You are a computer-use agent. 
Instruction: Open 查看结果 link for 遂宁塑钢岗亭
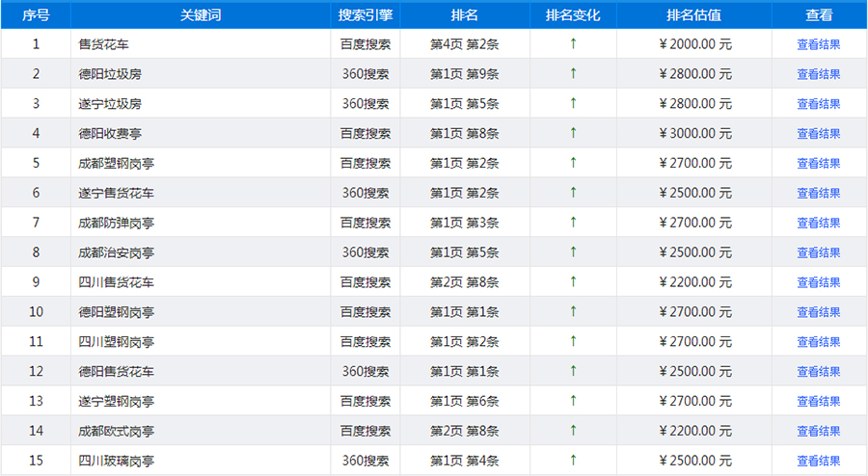click(x=818, y=402)
